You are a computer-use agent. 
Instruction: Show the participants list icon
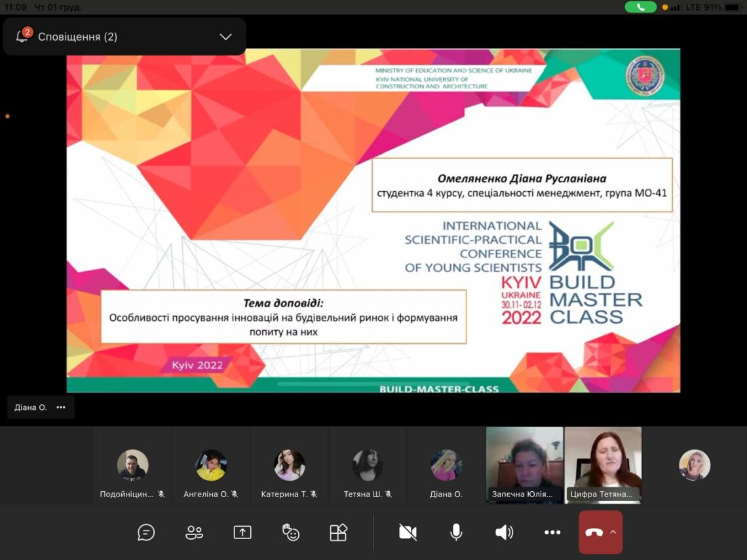[x=194, y=532]
